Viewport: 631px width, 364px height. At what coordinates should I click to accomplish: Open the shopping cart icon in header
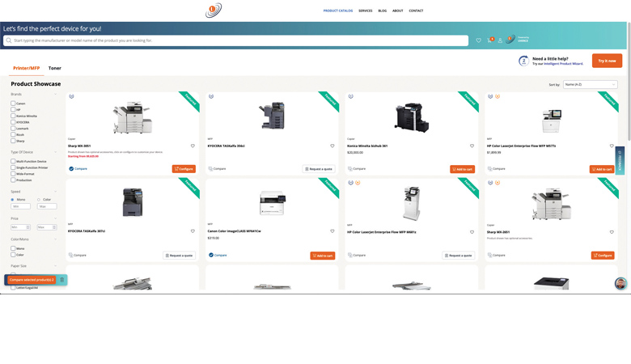tap(489, 40)
